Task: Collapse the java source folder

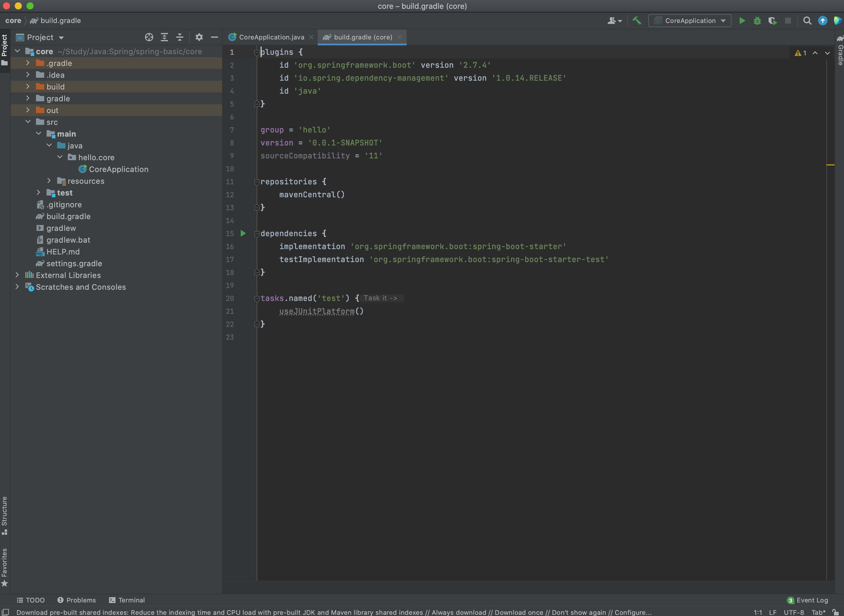Action: tap(49, 145)
